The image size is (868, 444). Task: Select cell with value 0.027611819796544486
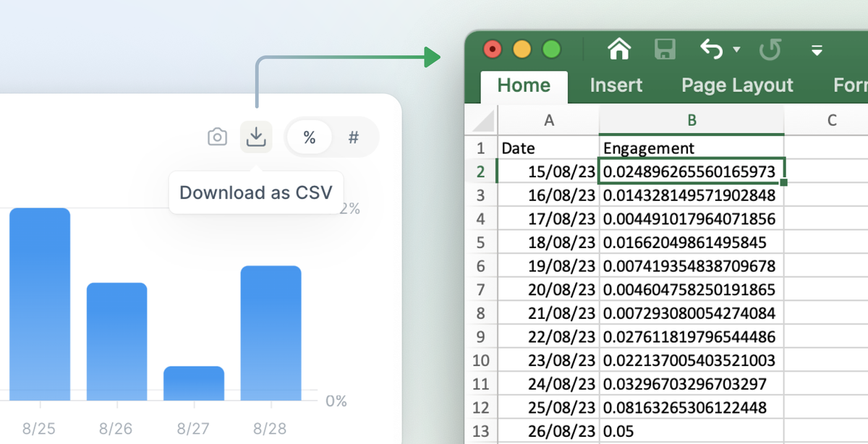[x=692, y=336]
